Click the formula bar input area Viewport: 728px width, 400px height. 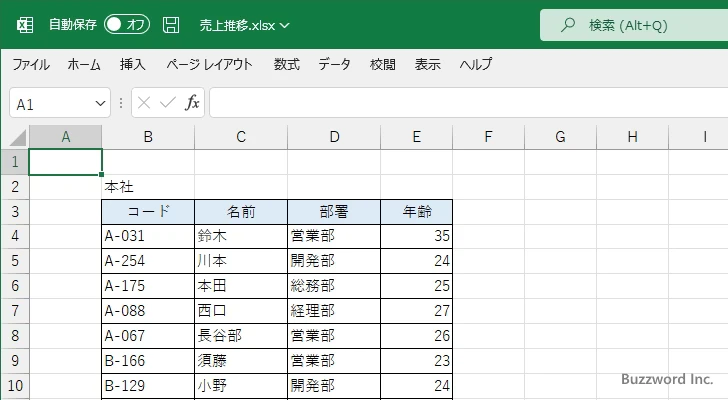468,103
